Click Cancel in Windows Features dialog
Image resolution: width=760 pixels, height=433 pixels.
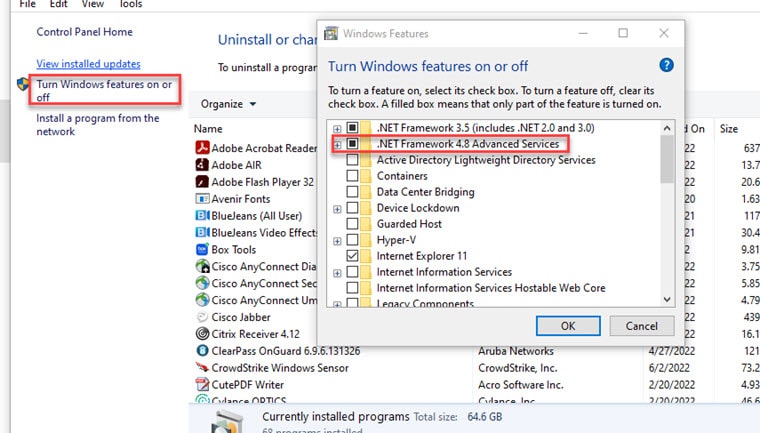(x=642, y=326)
